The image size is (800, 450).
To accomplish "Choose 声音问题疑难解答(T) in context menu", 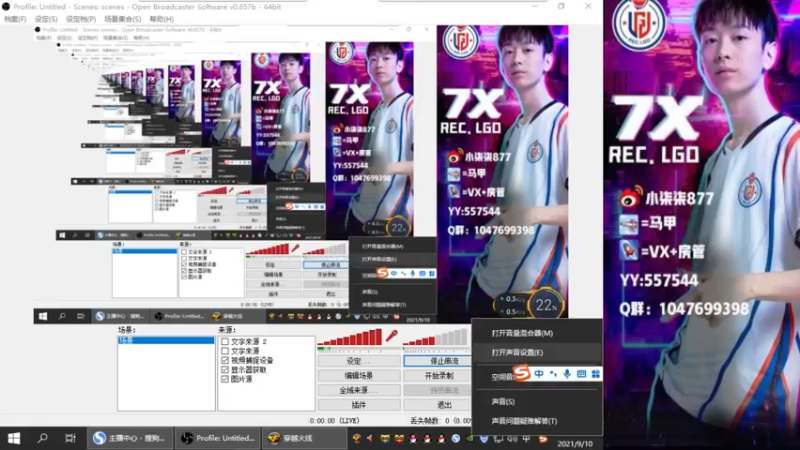I will [537, 421].
